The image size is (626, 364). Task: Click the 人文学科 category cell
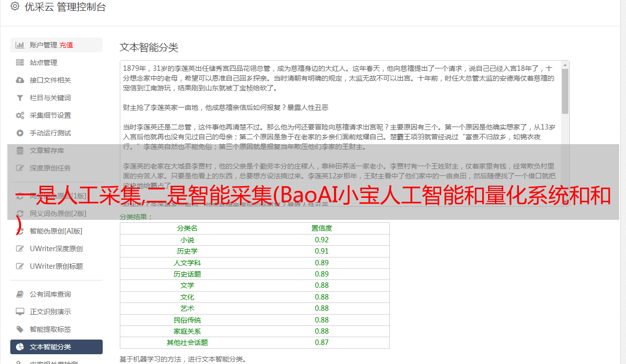tap(187, 263)
